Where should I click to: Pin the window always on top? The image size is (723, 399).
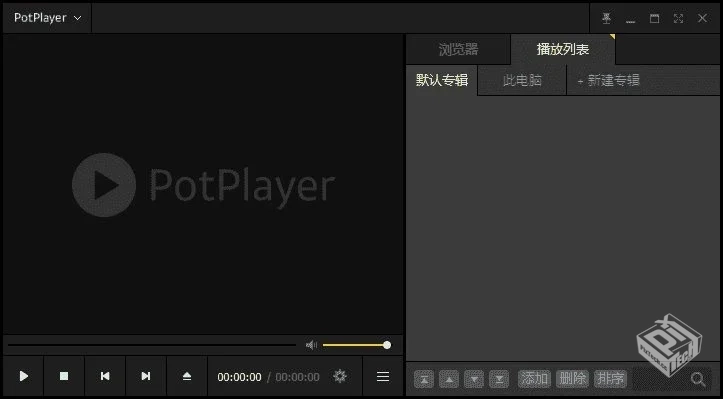pyautogui.click(x=606, y=18)
